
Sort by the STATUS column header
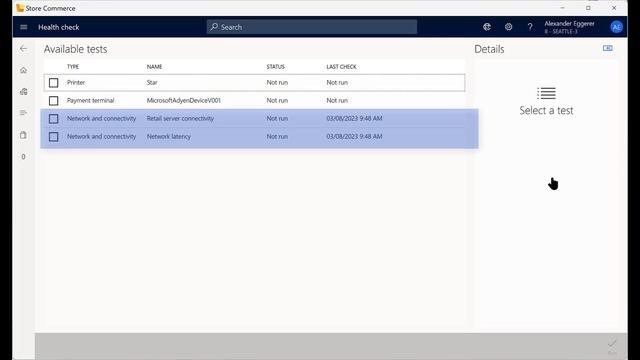coord(276,67)
